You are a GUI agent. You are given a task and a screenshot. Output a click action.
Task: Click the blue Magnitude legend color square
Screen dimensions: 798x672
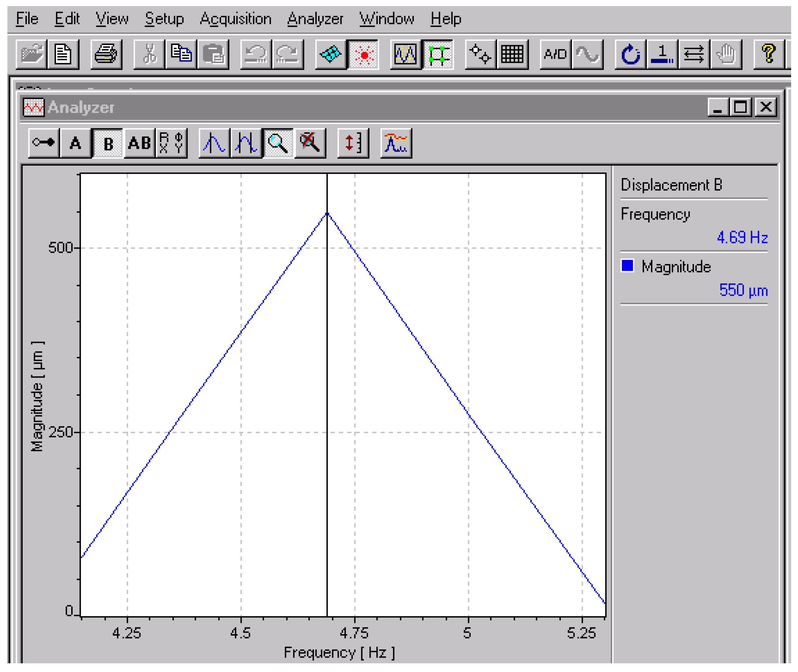coord(627,265)
